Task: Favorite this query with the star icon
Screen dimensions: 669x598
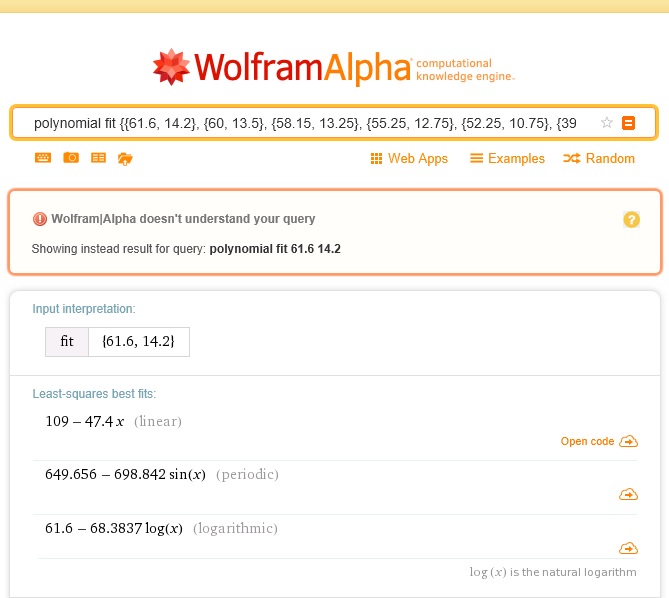Action: tap(606, 123)
